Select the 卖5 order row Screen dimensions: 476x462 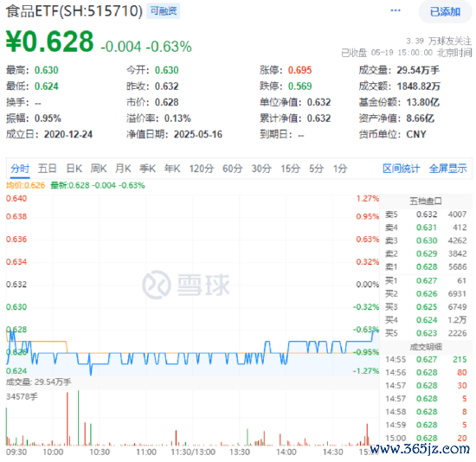(426, 215)
